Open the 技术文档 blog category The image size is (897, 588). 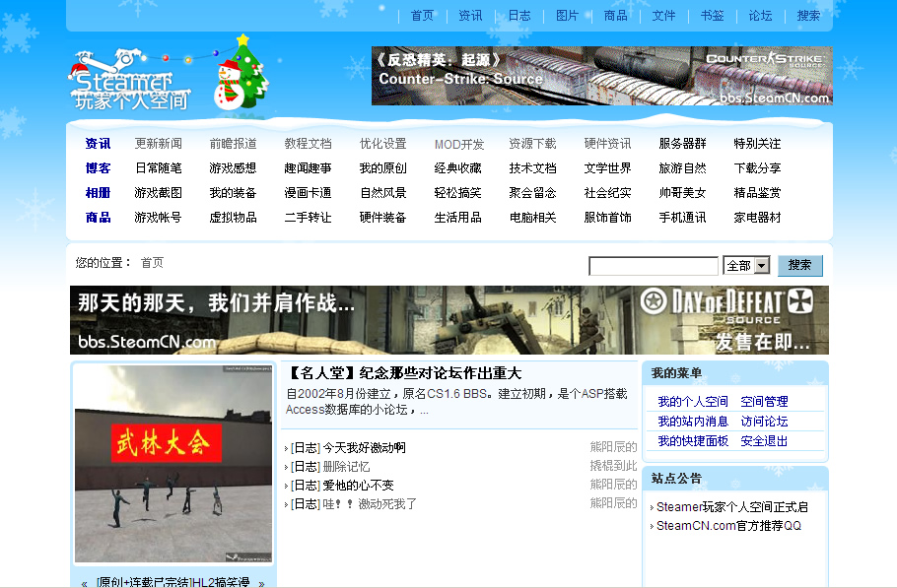pos(532,168)
